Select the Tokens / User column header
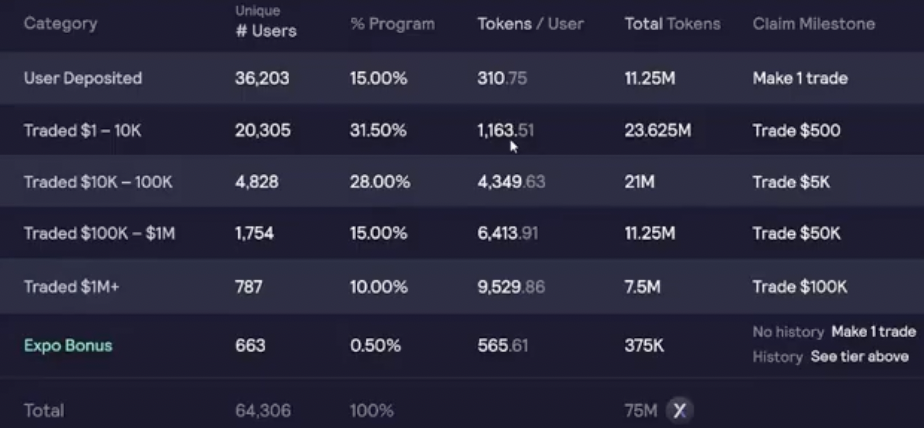Image resolution: width=924 pixels, height=428 pixels. (x=530, y=24)
